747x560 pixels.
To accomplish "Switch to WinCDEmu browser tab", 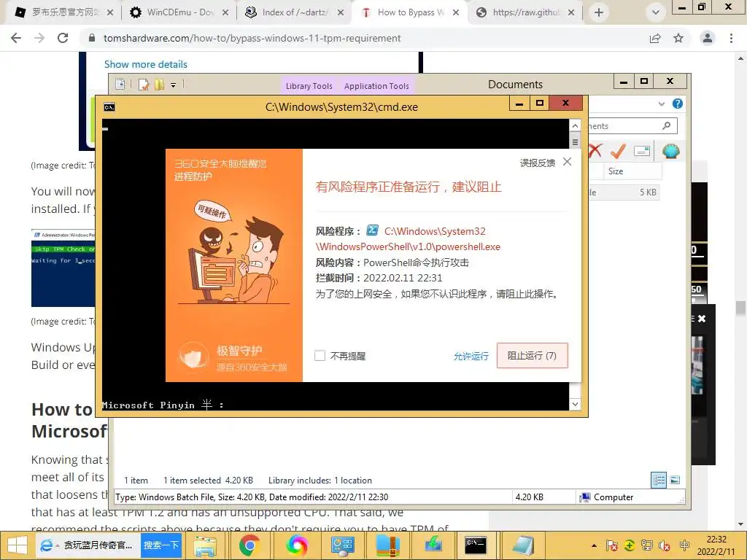I will (179, 12).
